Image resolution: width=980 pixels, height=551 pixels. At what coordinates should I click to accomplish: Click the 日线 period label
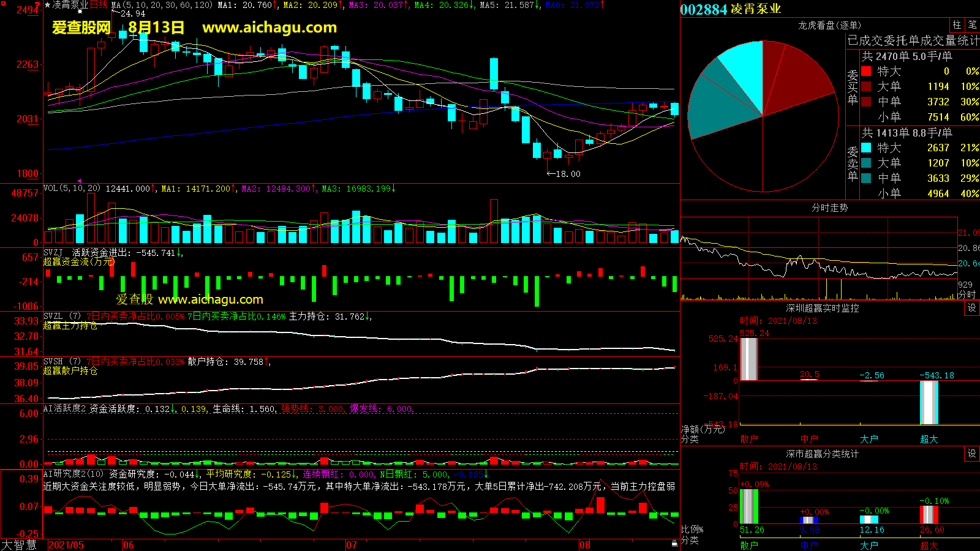coord(99,5)
